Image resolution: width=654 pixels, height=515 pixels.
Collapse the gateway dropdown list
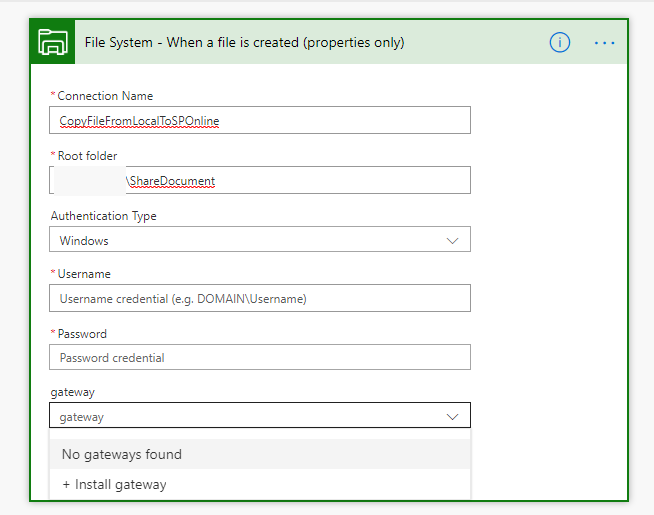(x=260, y=415)
